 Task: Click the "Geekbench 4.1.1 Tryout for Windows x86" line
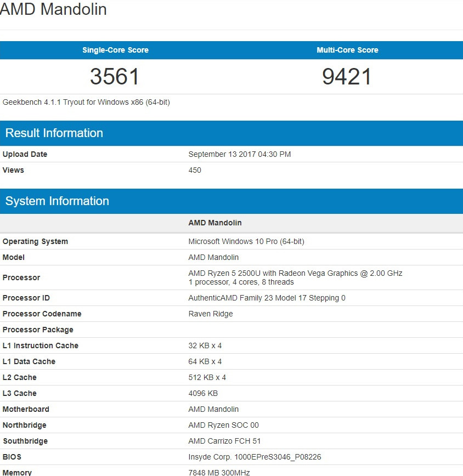86,103
